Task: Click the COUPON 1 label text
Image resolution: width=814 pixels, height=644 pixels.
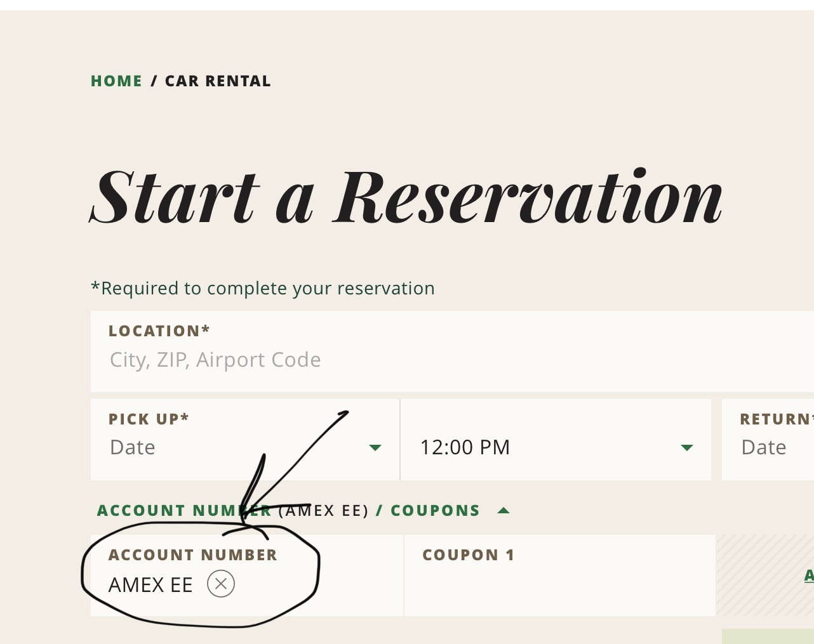Action: [468, 555]
